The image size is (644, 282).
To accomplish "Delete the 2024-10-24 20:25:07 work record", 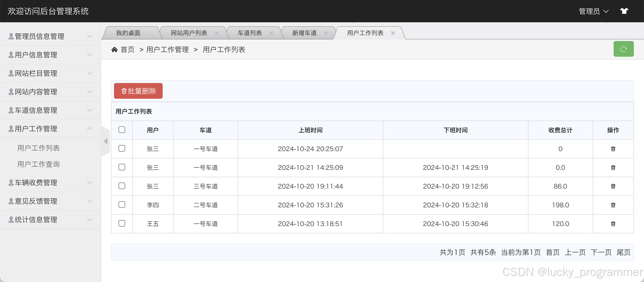I will [x=613, y=149].
